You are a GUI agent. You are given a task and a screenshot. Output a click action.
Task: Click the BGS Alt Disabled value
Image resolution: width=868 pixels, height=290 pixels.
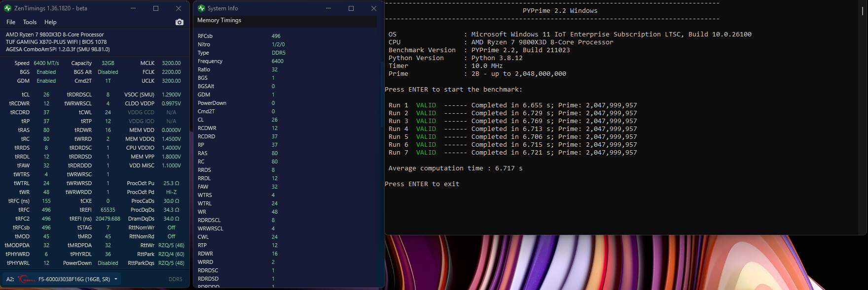click(x=108, y=72)
